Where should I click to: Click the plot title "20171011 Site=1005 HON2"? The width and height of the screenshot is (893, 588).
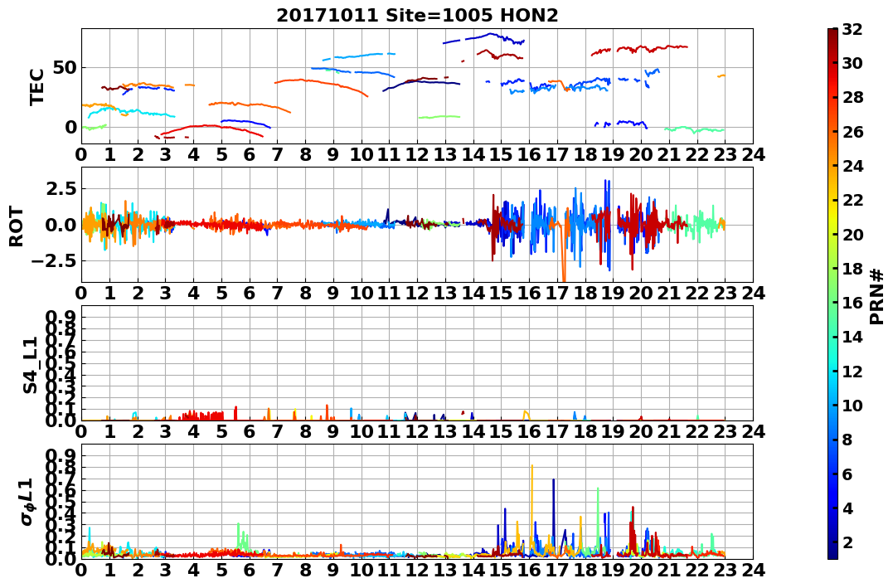(x=417, y=16)
